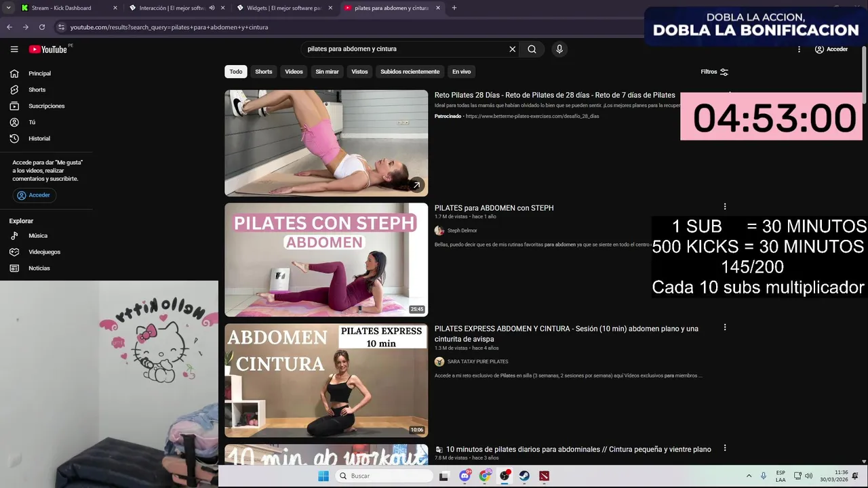Close the Widgets browser tab
This screenshot has height=488, width=868.
pyautogui.click(x=330, y=8)
